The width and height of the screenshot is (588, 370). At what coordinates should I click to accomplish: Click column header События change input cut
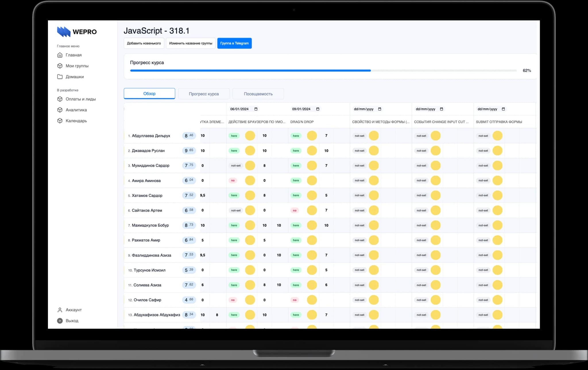click(441, 122)
